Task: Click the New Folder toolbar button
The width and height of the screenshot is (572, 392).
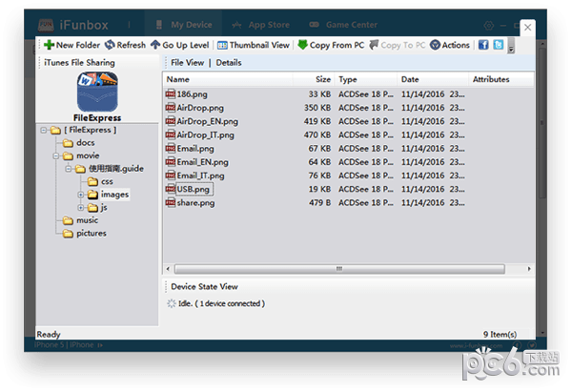Action: 71,45
